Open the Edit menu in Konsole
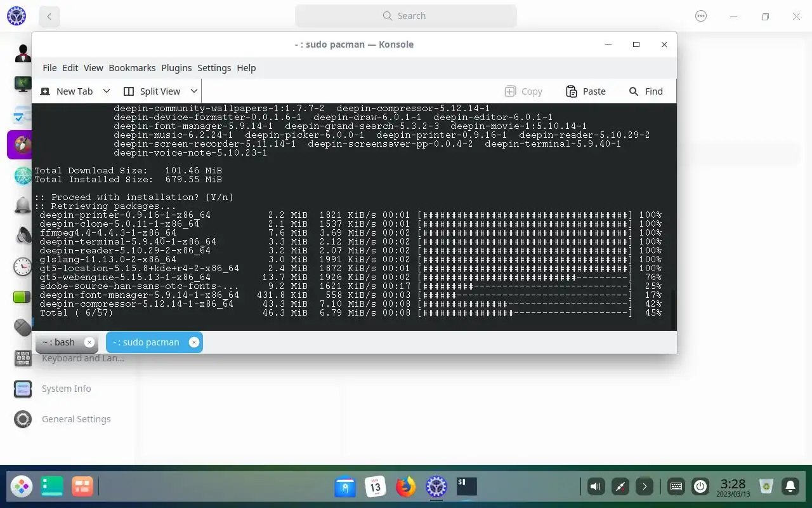Screen dimensions: 812x508 [70, 68]
